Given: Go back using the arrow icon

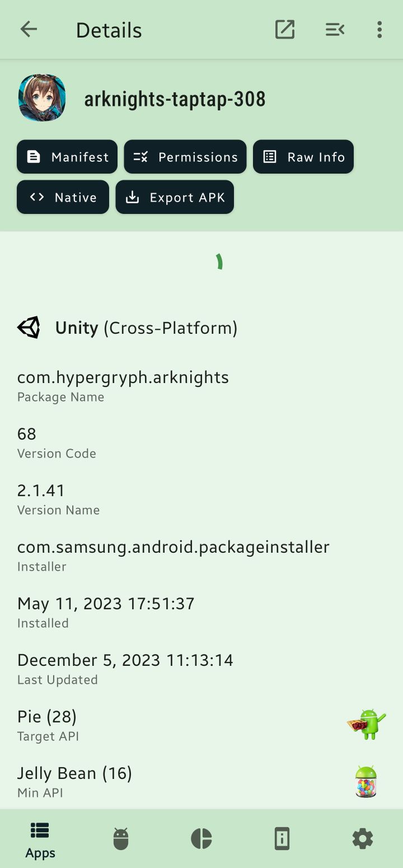Looking at the screenshot, I should pyautogui.click(x=29, y=30).
